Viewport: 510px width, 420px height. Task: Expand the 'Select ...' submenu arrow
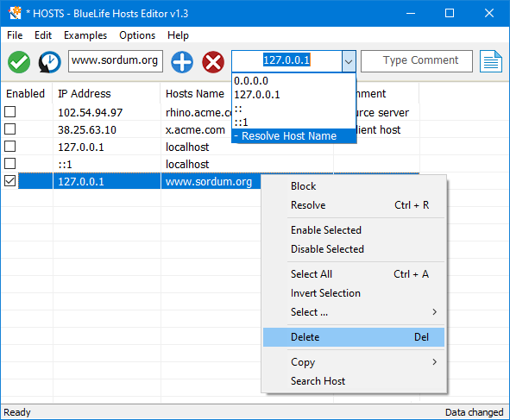(x=435, y=312)
